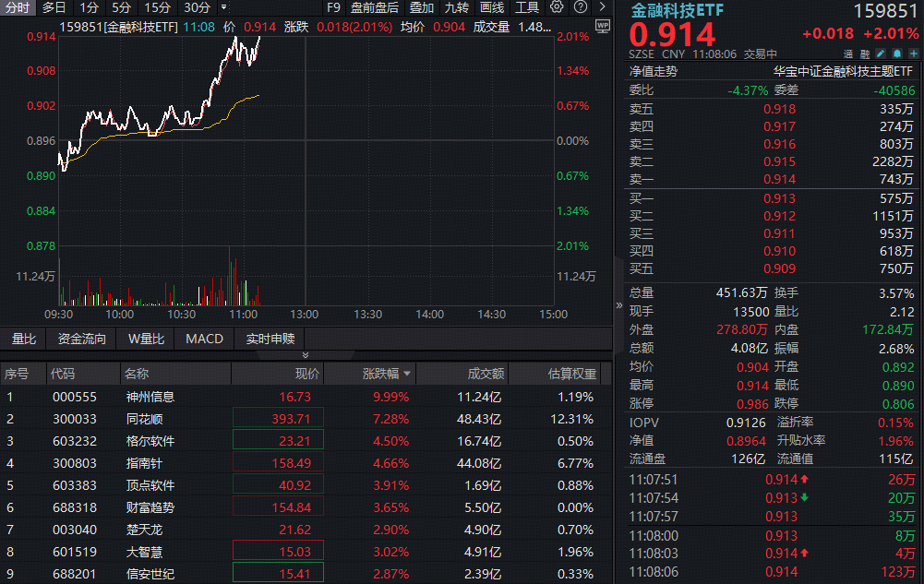Collapse panel with double chevron below indicators

coord(306,355)
